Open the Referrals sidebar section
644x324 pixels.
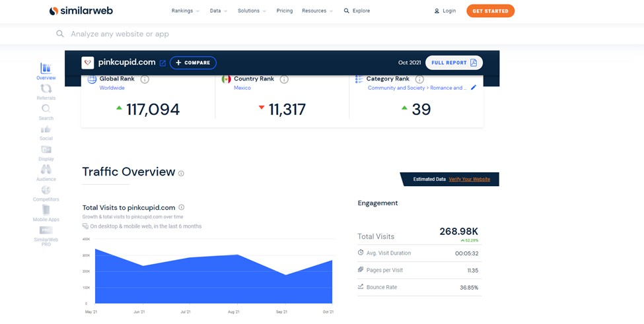pos(46,90)
